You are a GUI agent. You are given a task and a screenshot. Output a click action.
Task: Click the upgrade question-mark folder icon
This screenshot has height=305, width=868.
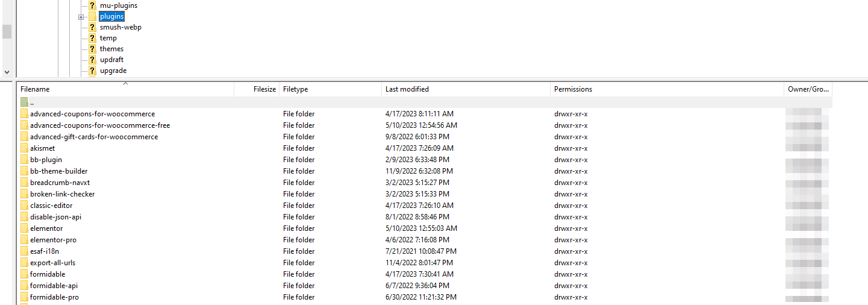pyautogui.click(x=92, y=71)
